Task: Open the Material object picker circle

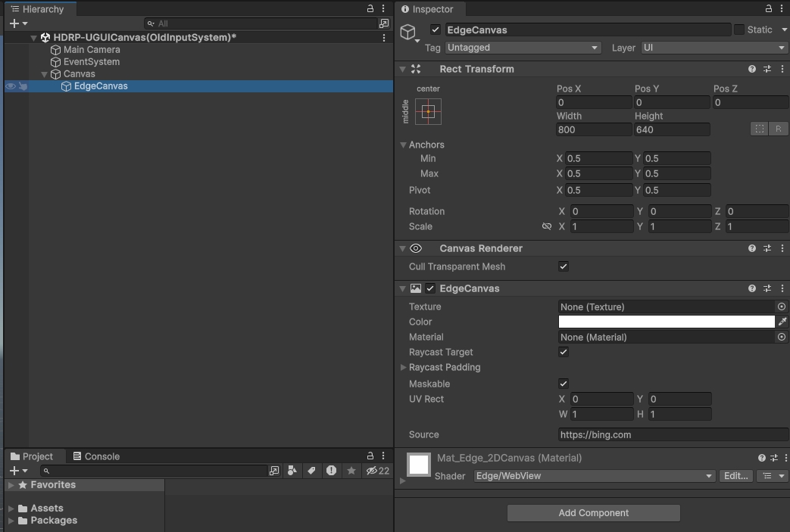Action: tap(780, 337)
